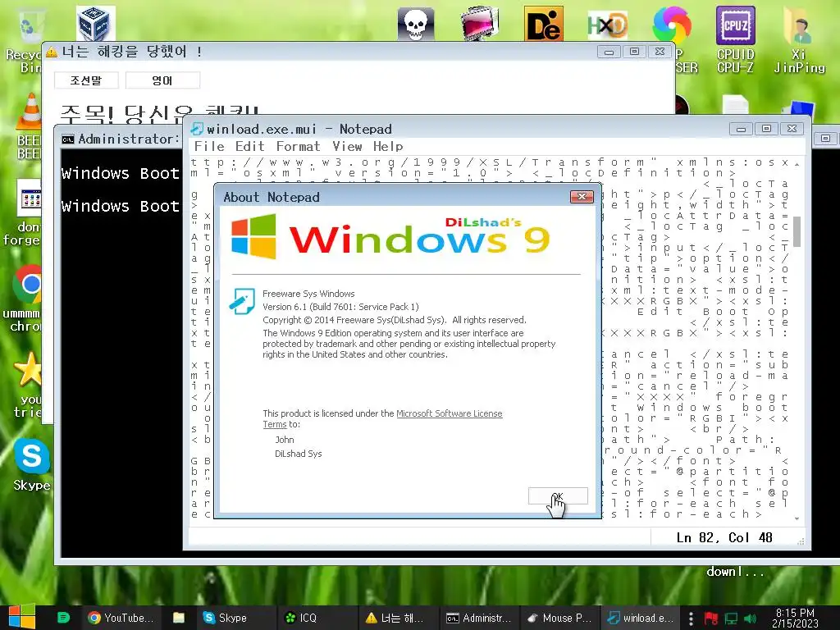
Task: Click the green chat taskbar icon
Action: coord(63,618)
